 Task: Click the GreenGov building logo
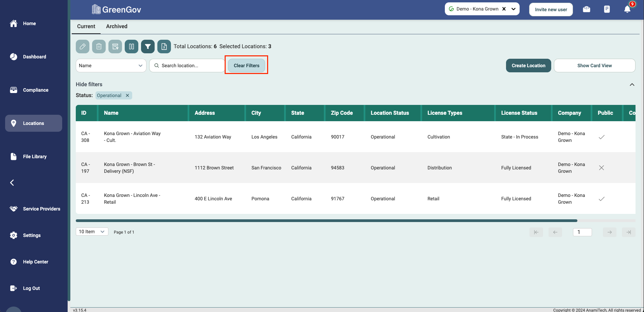point(96,9)
